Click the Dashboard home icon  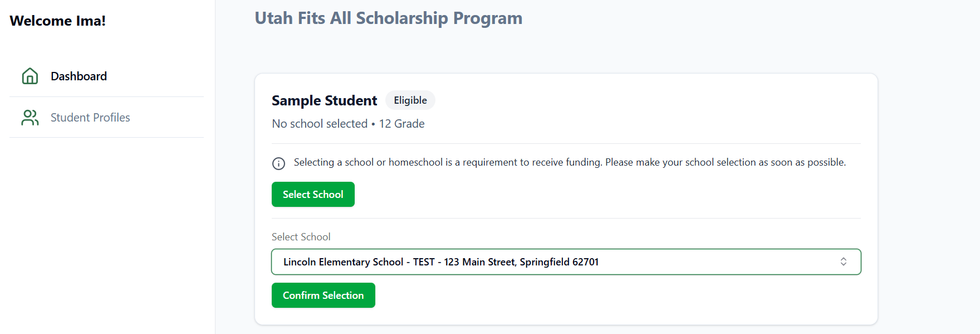(30, 76)
